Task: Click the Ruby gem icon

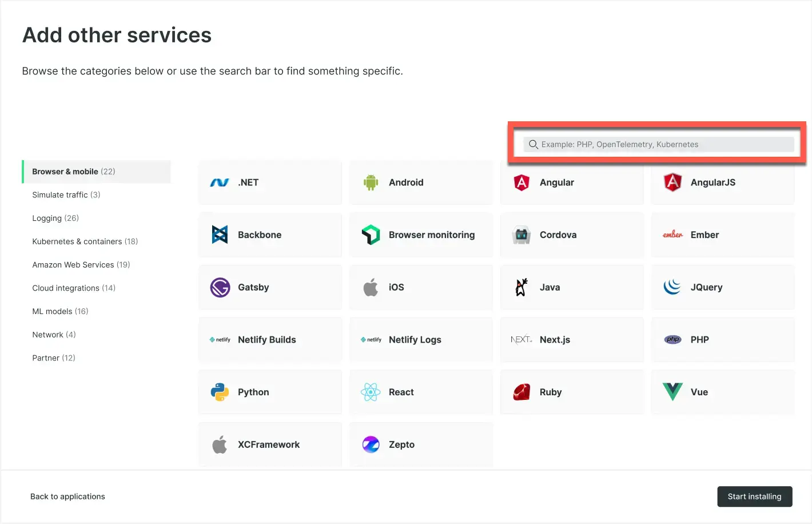Action: pos(522,392)
